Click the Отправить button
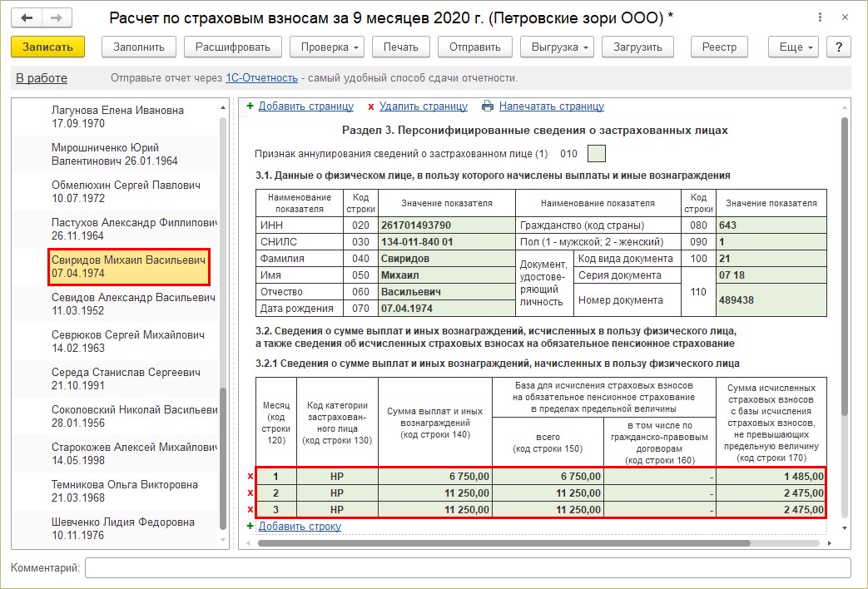 tap(475, 47)
